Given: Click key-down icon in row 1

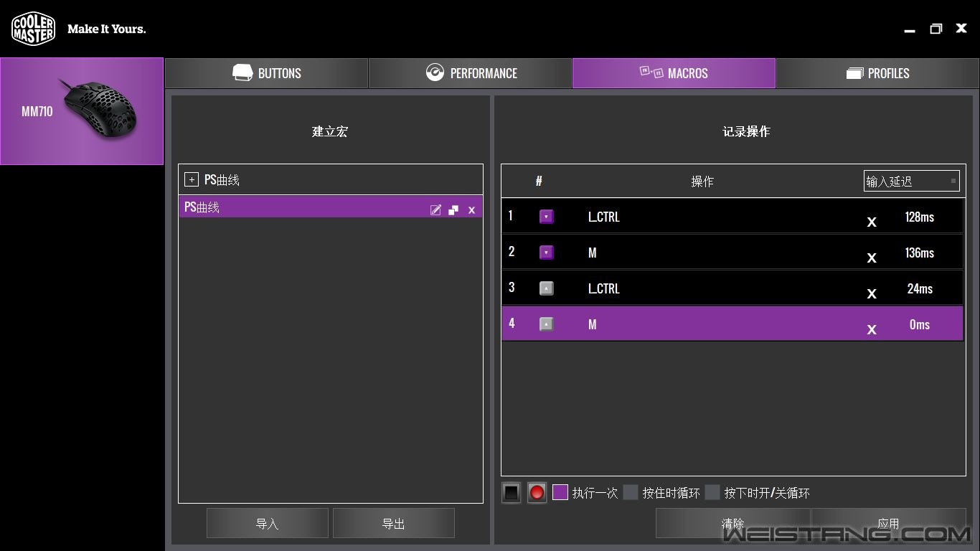Looking at the screenshot, I should pyautogui.click(x=547, y=217).
